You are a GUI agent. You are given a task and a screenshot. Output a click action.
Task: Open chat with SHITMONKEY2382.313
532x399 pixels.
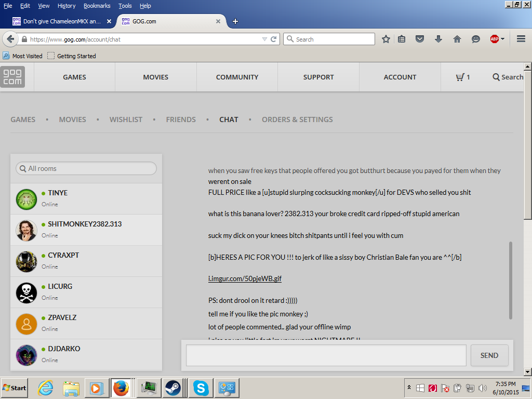click(x=86, y=230)
